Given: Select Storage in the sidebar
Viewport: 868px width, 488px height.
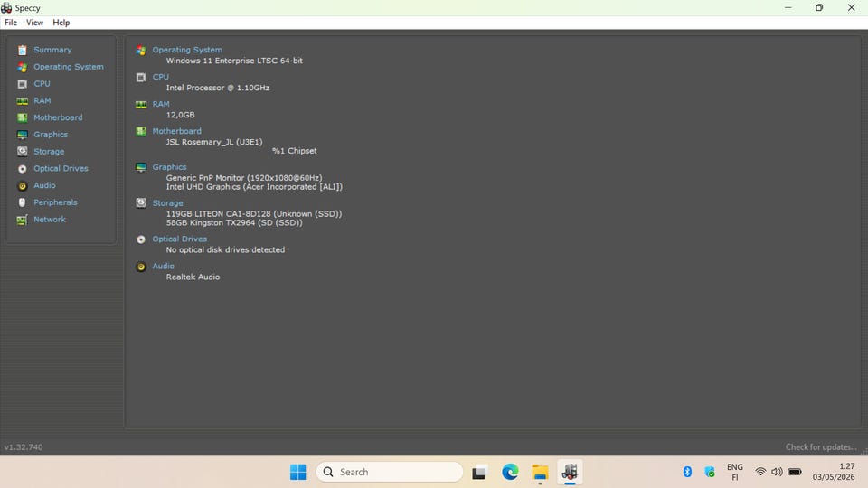Looking at the screenshot, I should point(49,152).
